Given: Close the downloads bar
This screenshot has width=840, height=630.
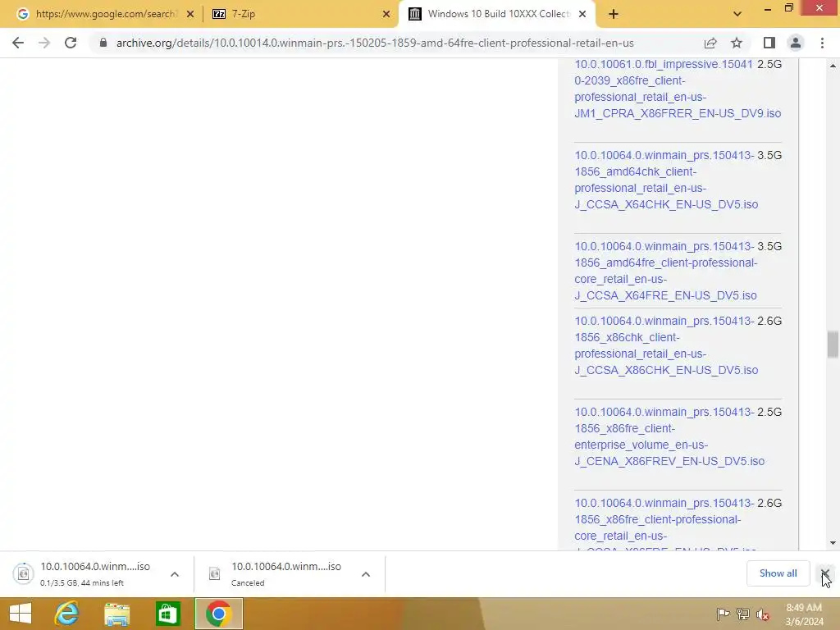Looking at the screenshot, I should pyautogui.click(x=825, y=573).
